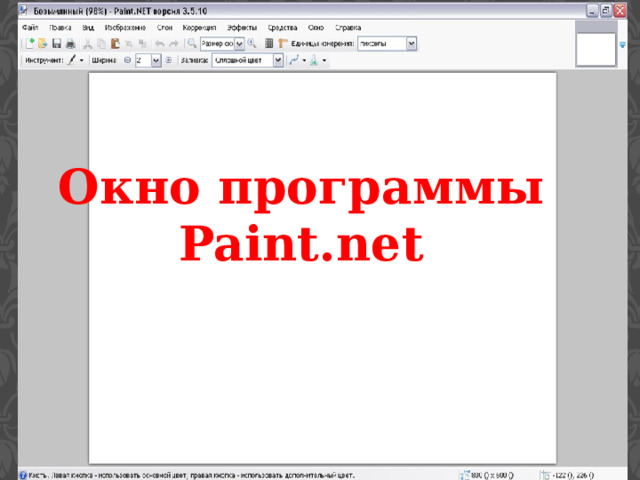Open the Правка menu
Screen dimensions: 640x480
[x=60, y=28]
